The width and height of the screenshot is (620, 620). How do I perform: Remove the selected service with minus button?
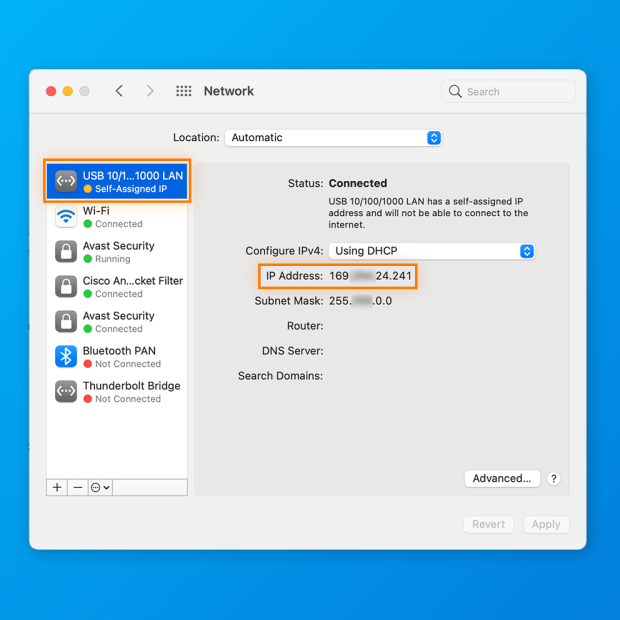[78, 487]
